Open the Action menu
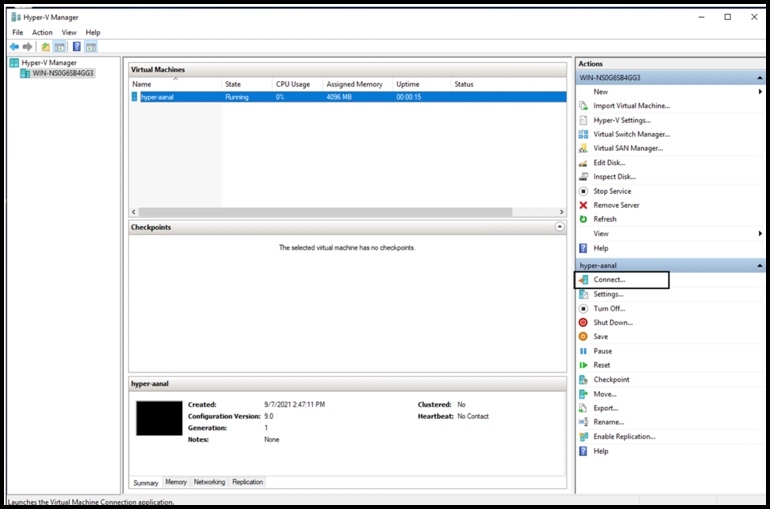The image size is (770, 509). point(42,32)
